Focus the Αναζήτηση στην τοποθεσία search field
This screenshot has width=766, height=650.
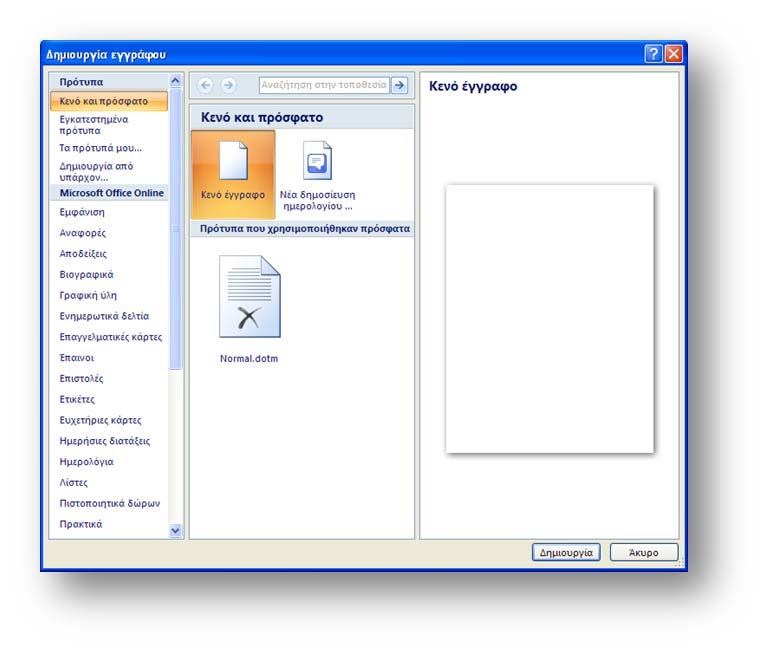click(324, 85)
